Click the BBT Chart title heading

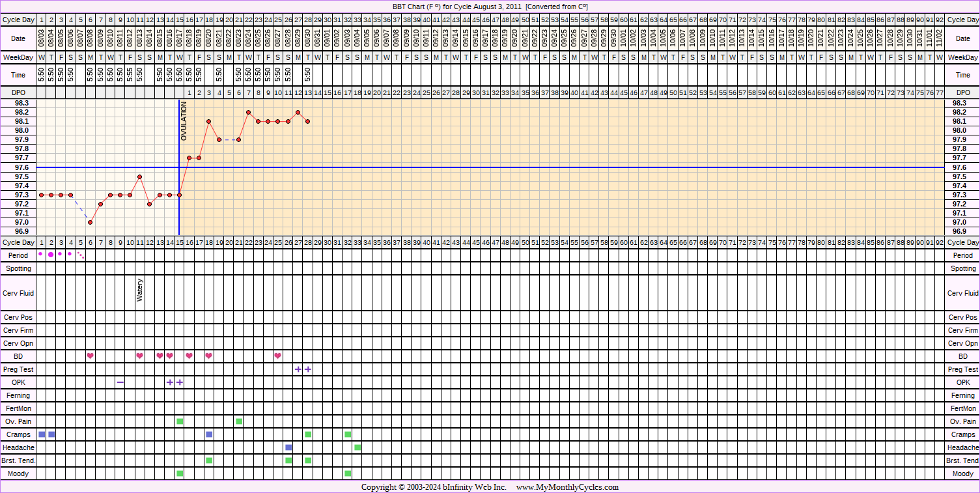490,7
